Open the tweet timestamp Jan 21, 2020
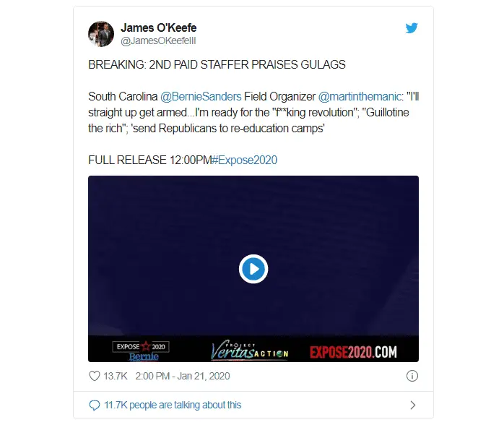This screenshot has height=438, width=504. pos(183,376)
